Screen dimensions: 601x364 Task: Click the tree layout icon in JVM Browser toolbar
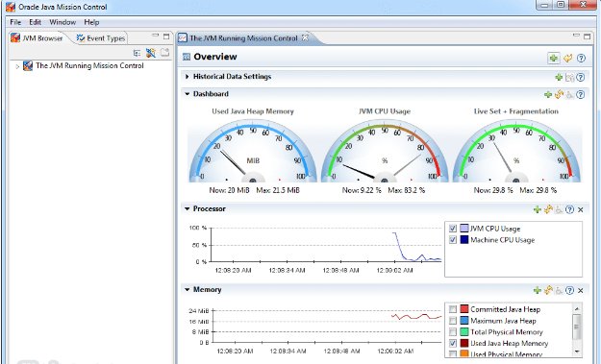pos(137,53)
